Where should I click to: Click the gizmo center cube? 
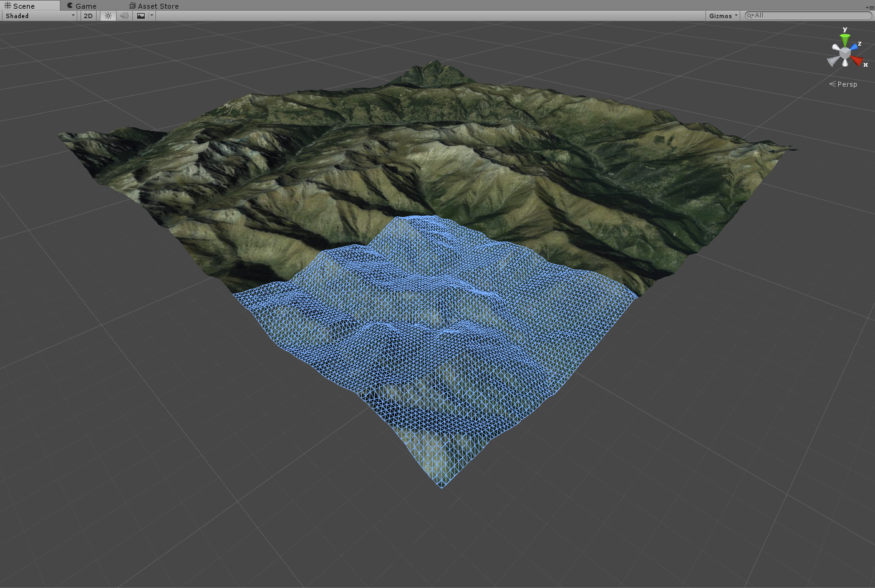click(844, 54)
